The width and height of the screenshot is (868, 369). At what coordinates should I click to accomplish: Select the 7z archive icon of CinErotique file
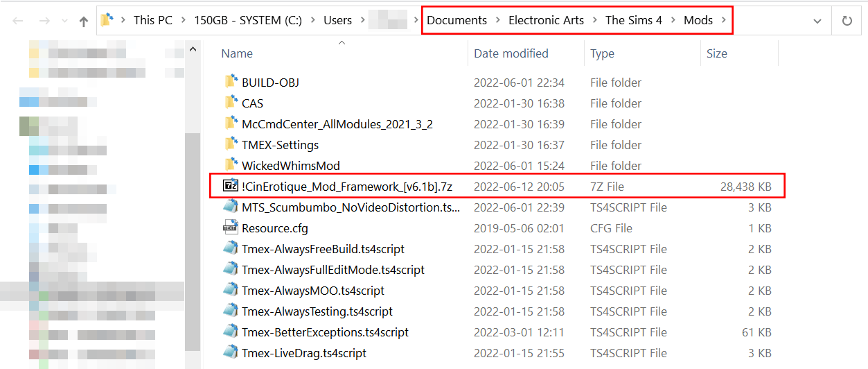pos(231,186)
